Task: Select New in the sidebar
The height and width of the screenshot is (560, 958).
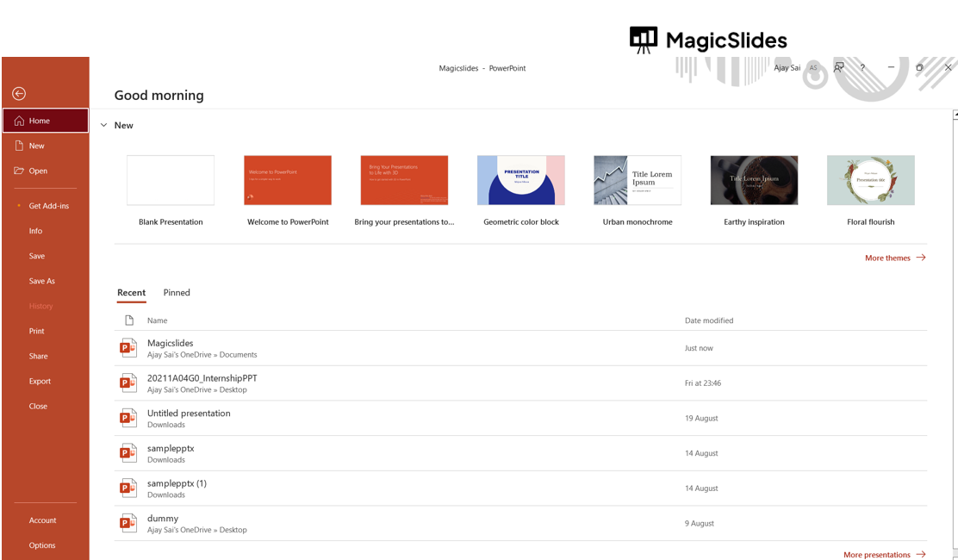Action: [x=46, y=146]
